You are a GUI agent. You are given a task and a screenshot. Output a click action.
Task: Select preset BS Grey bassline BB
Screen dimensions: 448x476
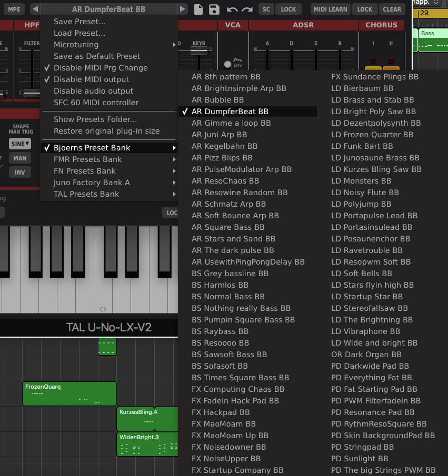coord(248,274)
